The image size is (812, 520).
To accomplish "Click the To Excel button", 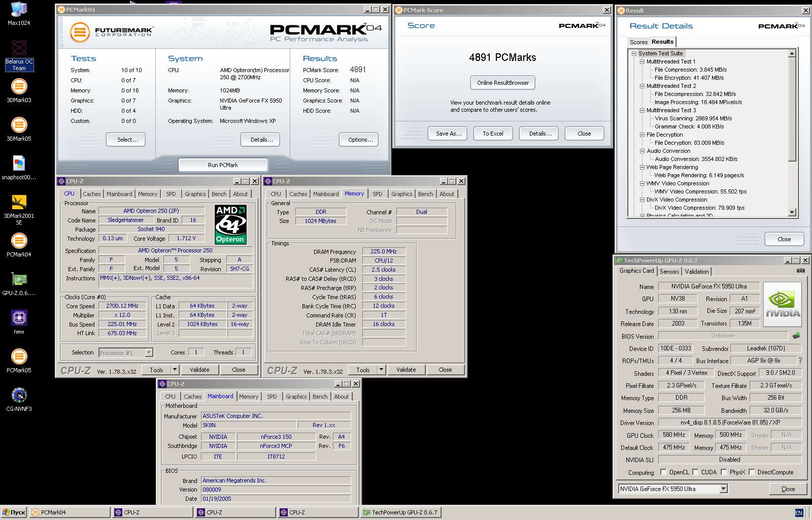I will [x=493, y=134].
